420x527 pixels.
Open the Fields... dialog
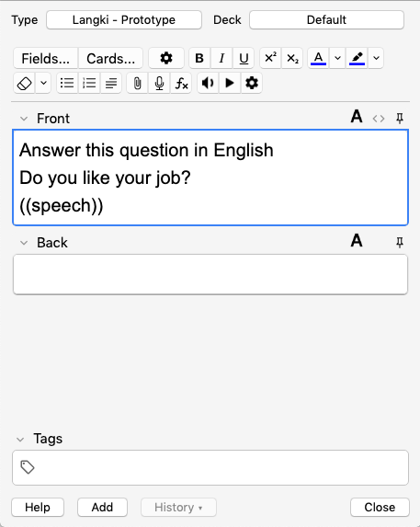[46, 58]
